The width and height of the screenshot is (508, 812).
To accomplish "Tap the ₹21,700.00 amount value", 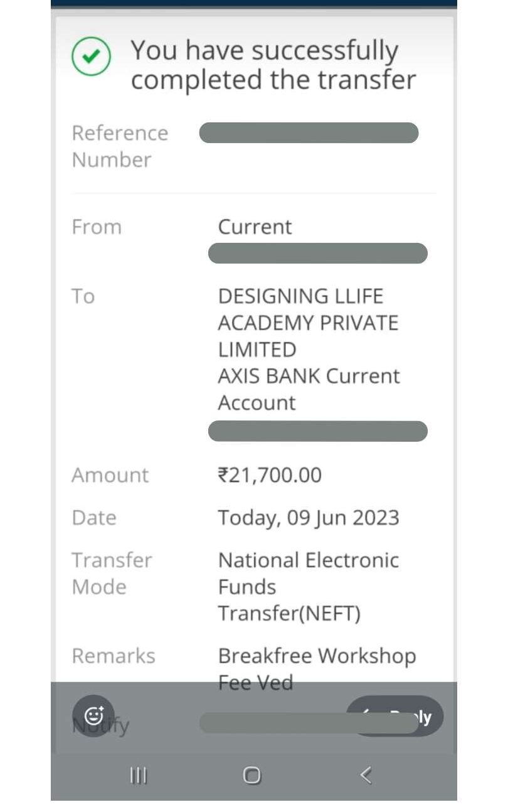I will click(270, 475).
